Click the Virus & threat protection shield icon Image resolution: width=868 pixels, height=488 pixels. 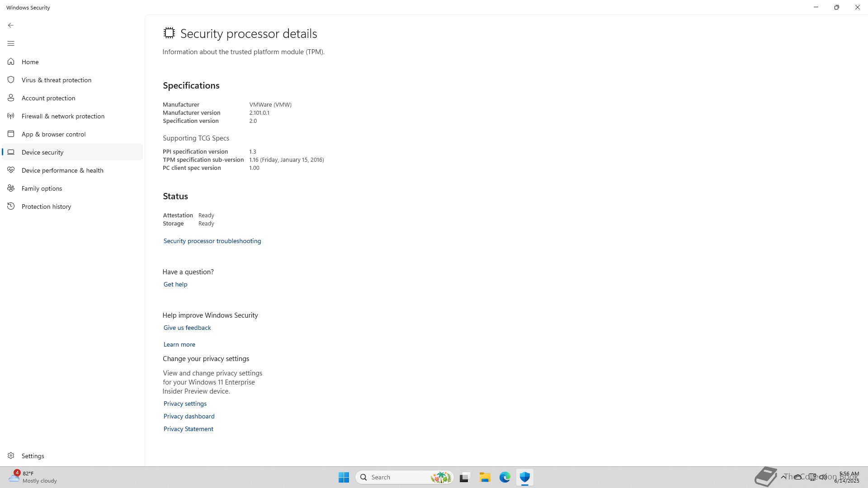point(11,80)
